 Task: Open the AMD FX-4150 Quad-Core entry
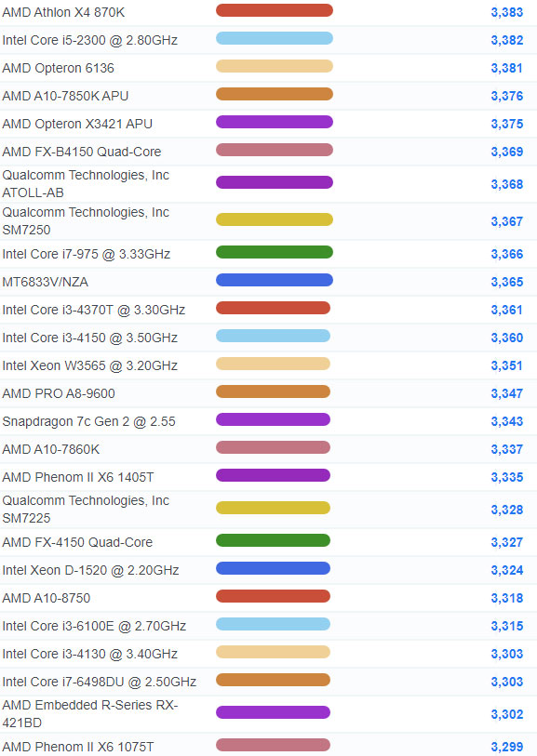[x=77, y=542]
